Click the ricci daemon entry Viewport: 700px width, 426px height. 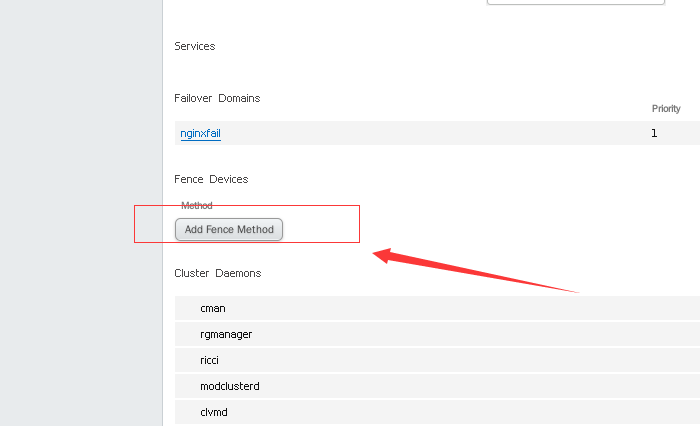pyautogui.click(x=212, y=360)
